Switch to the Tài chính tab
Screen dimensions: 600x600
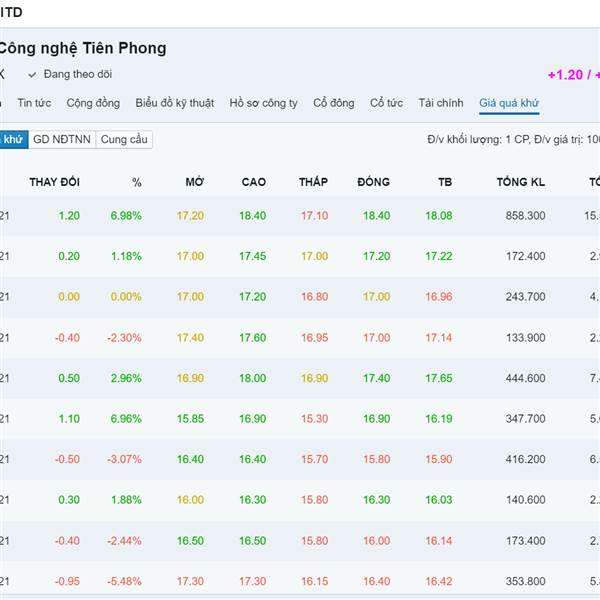tap(441, 103)
